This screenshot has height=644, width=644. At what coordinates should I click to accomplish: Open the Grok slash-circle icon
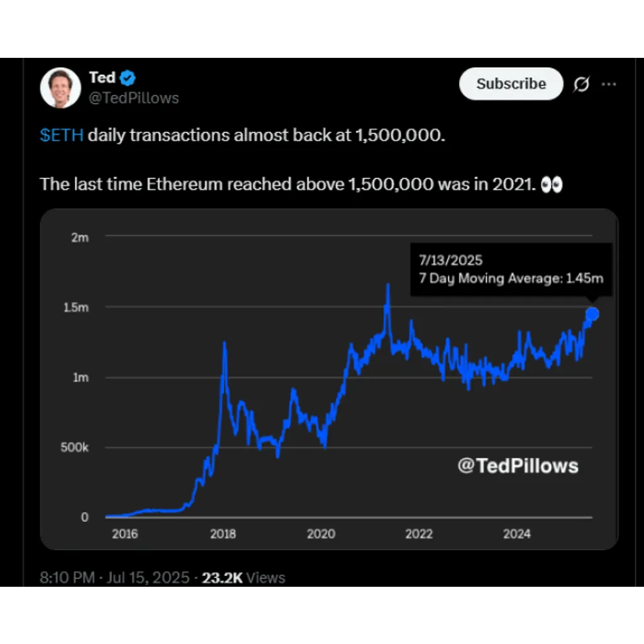tap(582, 84)
